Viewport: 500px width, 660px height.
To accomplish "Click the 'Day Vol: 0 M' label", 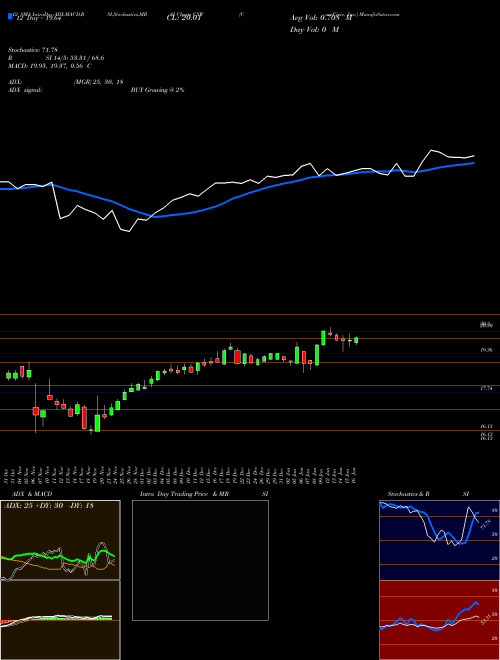I will pos(314,30).
